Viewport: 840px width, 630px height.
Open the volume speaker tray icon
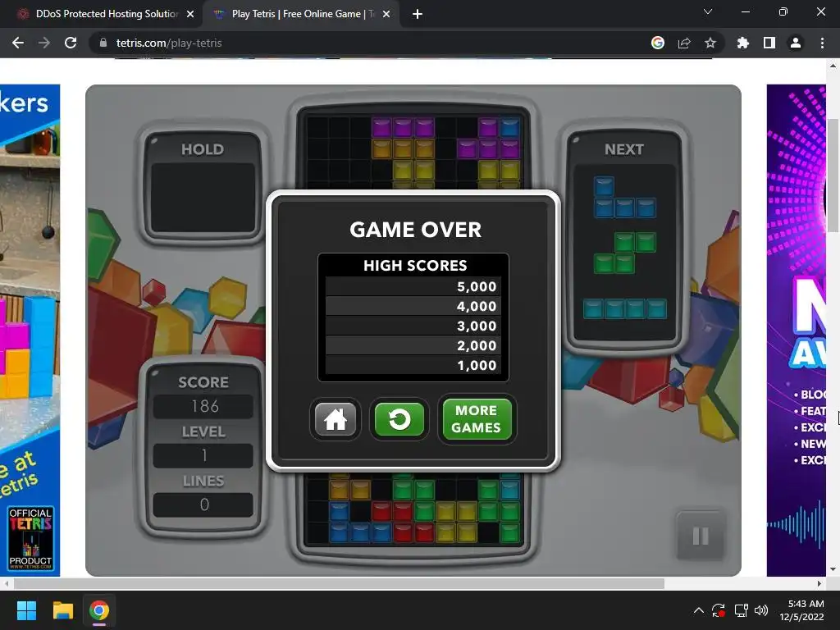760,610
